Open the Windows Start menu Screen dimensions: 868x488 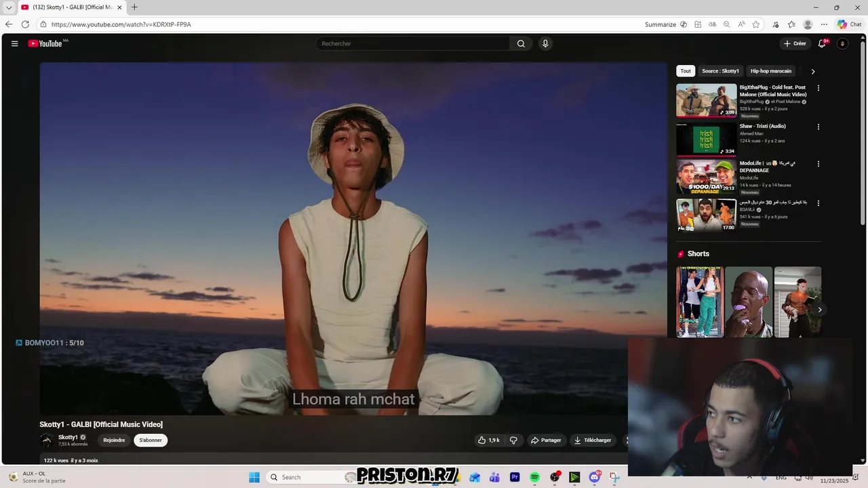tap(254, 477)
